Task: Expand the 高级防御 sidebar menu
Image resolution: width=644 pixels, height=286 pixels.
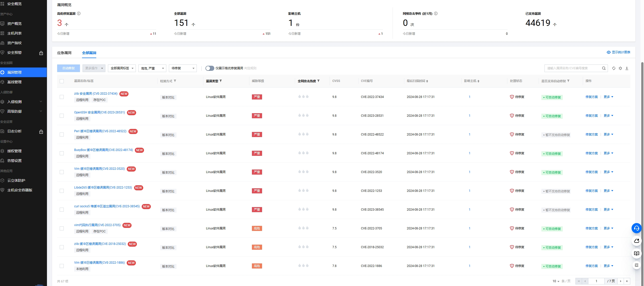Action: click(x=23, y=111)
